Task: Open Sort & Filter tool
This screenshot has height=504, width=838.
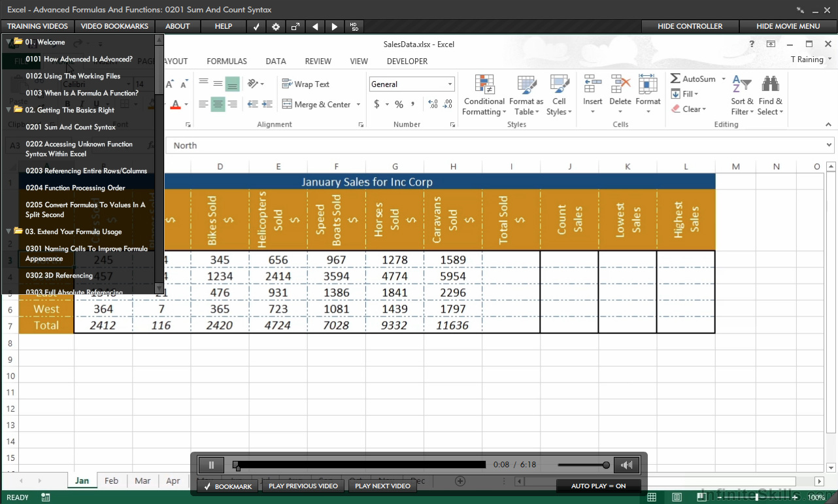Action: click(742, 95)
